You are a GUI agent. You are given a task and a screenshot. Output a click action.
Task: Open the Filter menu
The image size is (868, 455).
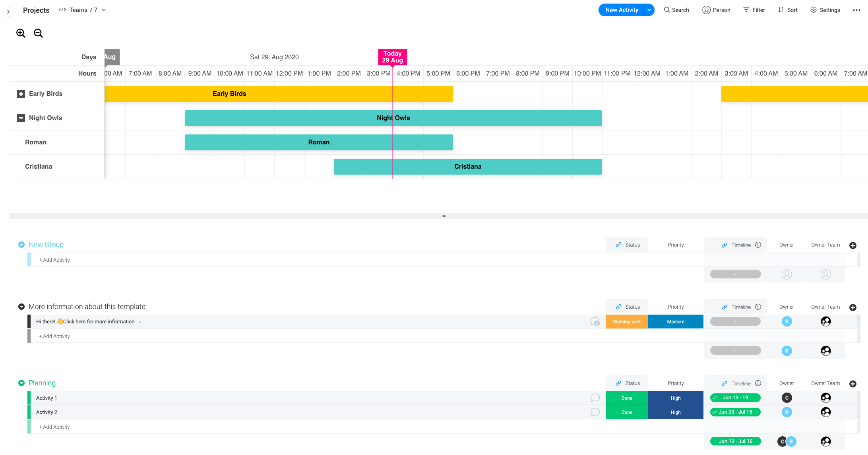pos(754,10)
